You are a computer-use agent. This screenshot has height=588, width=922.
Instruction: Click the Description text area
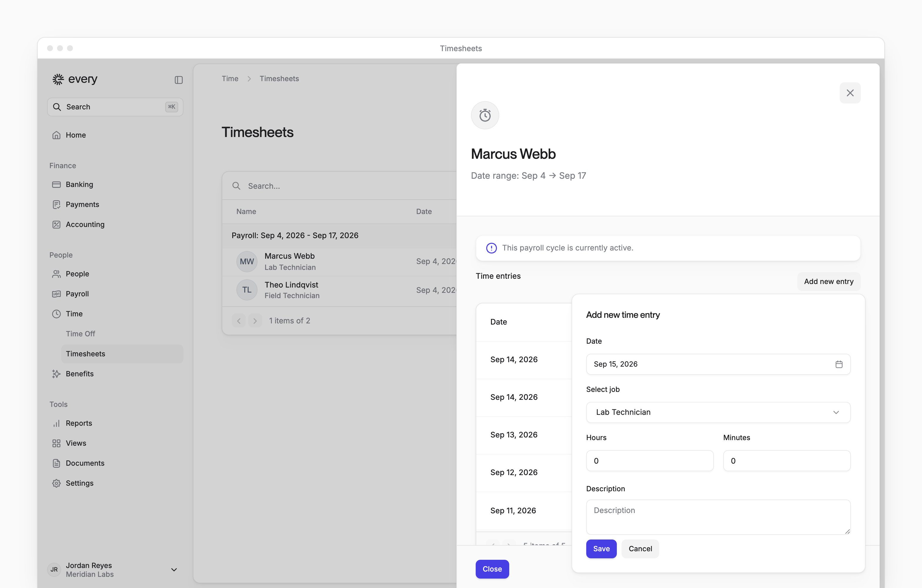[x=718, y=517]
